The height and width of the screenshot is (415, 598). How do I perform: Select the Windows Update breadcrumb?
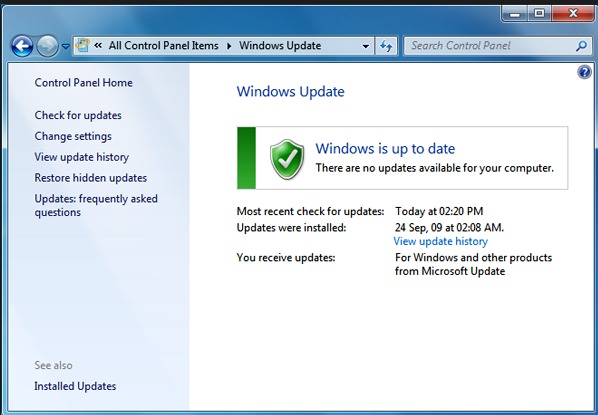click(x=280, y=46)
